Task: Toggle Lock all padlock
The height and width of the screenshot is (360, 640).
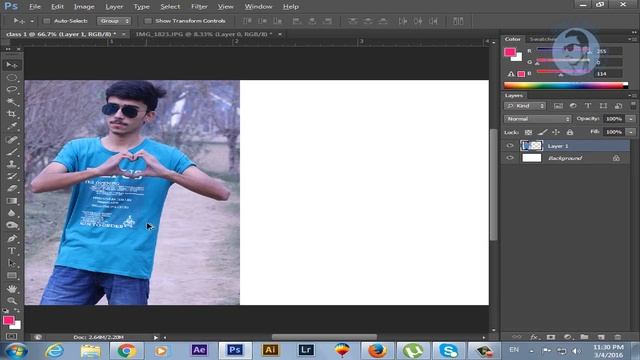Action: (x=570, y=132)
